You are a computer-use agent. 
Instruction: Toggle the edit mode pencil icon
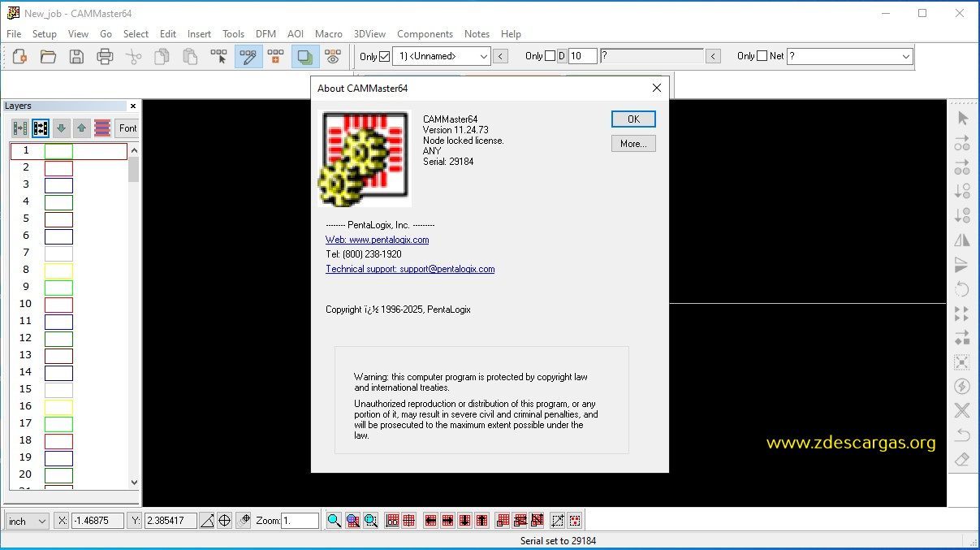[x=248, y=56]
